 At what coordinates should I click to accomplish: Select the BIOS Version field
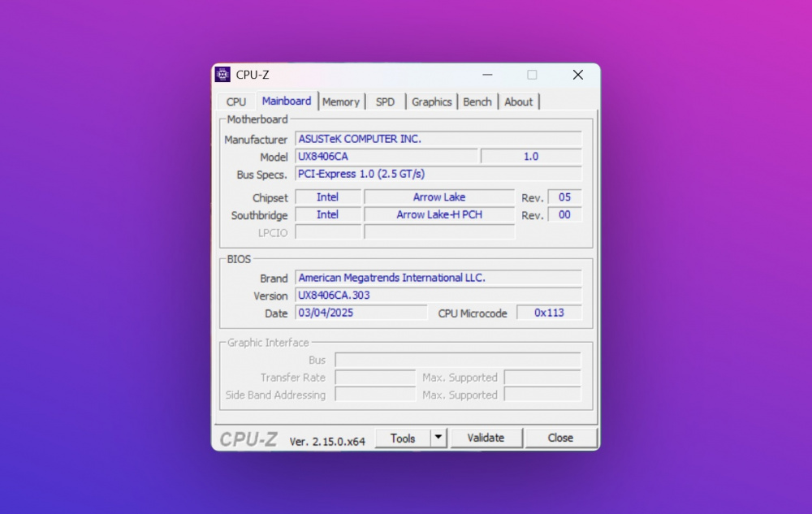(438, 296)
